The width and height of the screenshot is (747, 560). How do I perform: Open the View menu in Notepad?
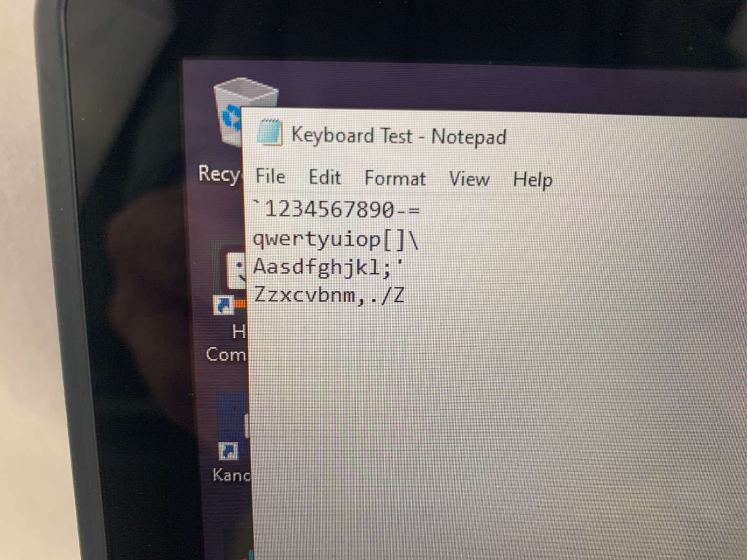469,179
